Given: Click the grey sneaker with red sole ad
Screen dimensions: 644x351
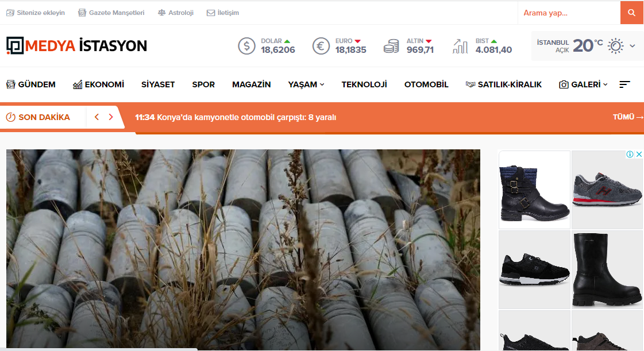Looking at the screenshot, I should [607, 190].
